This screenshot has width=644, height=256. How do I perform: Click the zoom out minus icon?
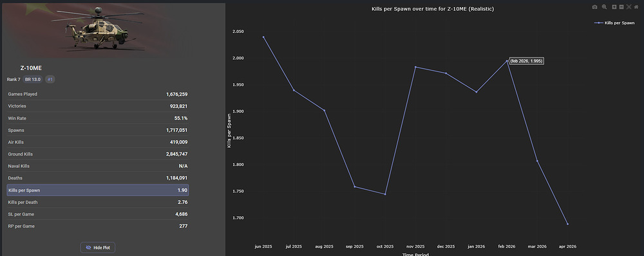tap(621, 7)
